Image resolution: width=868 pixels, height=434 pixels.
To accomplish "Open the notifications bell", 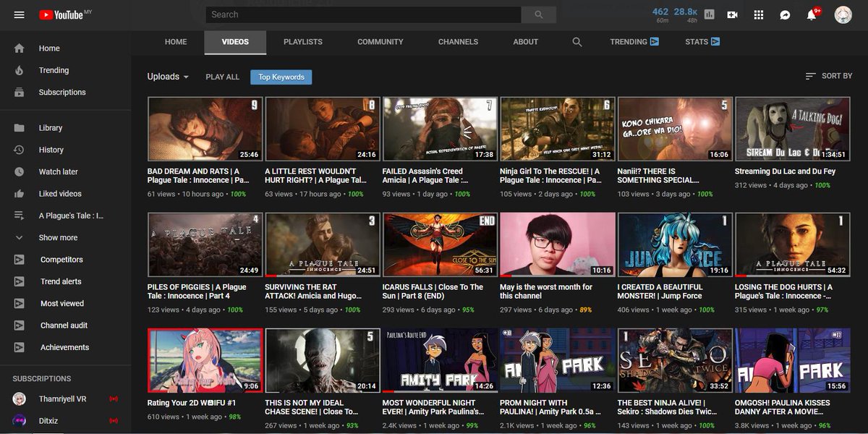I will pyautogui.click(x=812, y=14).
